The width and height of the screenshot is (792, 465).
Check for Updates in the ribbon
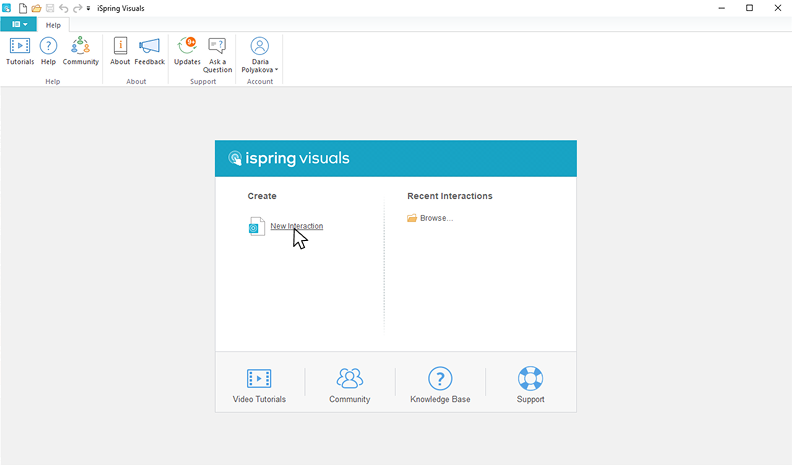187,51
